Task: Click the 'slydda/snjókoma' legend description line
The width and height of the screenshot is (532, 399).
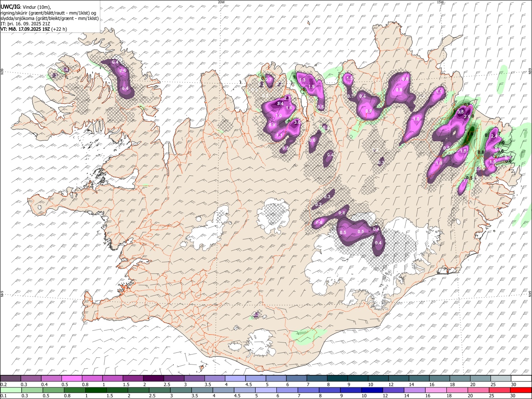Action: point(49,18)
